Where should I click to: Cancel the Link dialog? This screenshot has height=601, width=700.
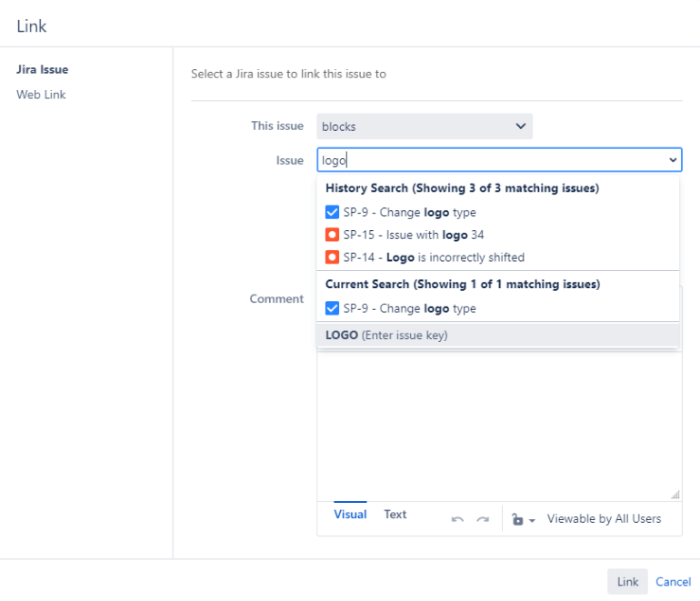click(x=674, y=582)
